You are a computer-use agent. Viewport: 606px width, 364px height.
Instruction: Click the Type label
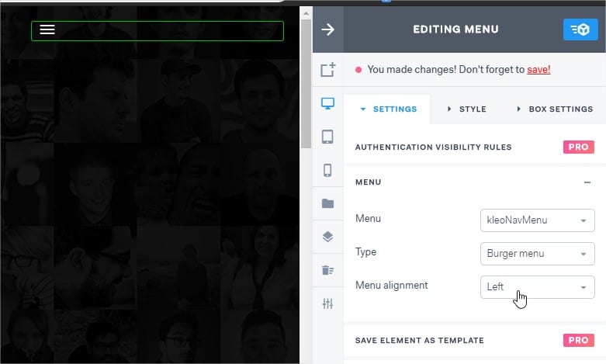point(365,252)
